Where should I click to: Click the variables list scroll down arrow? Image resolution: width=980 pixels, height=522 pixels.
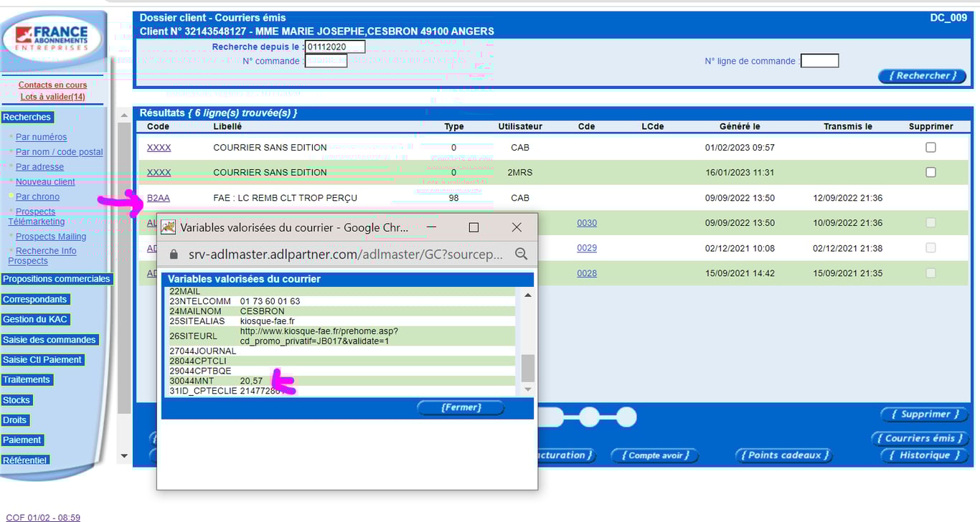point(527,389)
